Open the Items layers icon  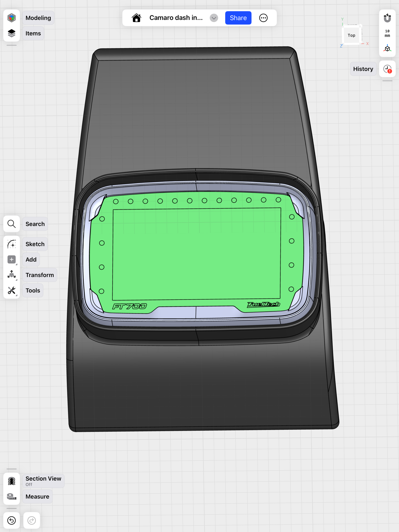pos(12,33)
